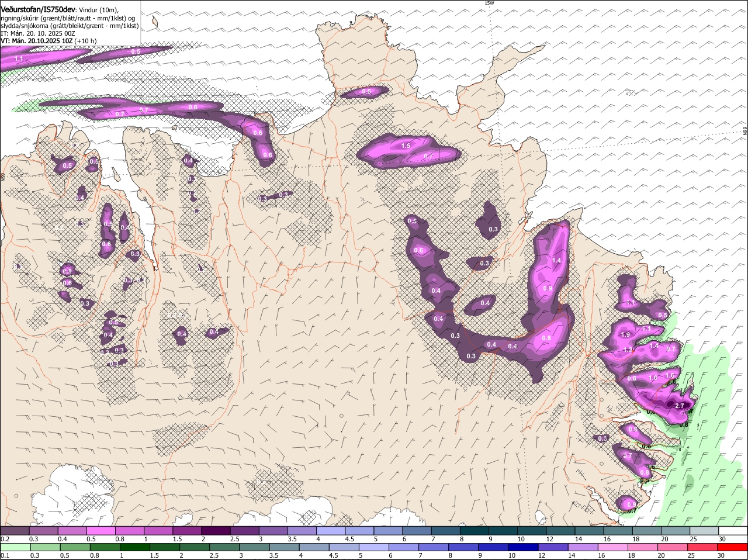Viewport: 748px width, 560px height.
Task: Click the 0.8 label on the rain scale
Action: point(94,555)
